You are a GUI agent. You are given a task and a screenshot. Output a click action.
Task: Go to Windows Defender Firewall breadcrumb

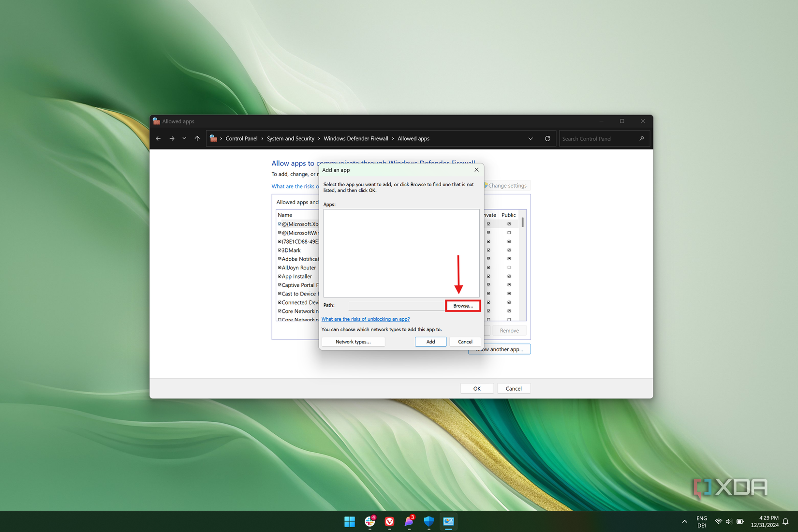tap(356, 138)
